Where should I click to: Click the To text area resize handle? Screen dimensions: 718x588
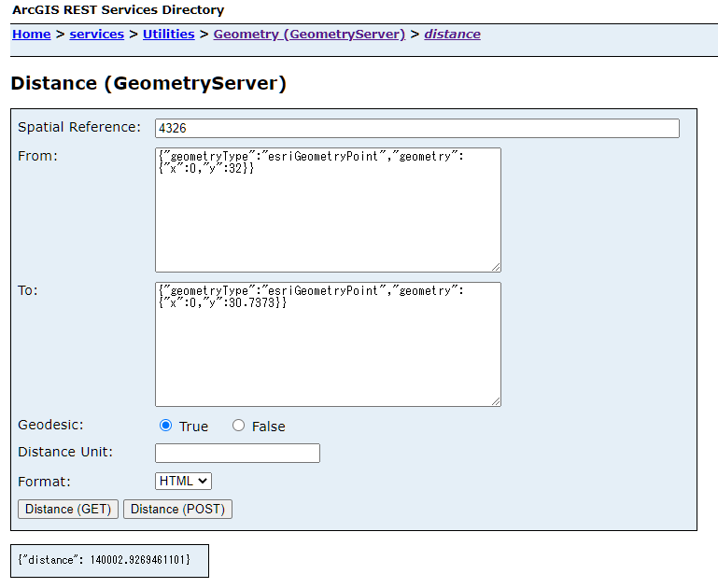pyautogui.click(x=496, y=401)
